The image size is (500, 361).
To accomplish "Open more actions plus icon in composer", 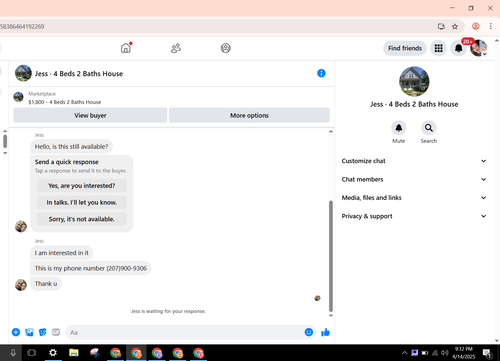I will tap(16, 332).
